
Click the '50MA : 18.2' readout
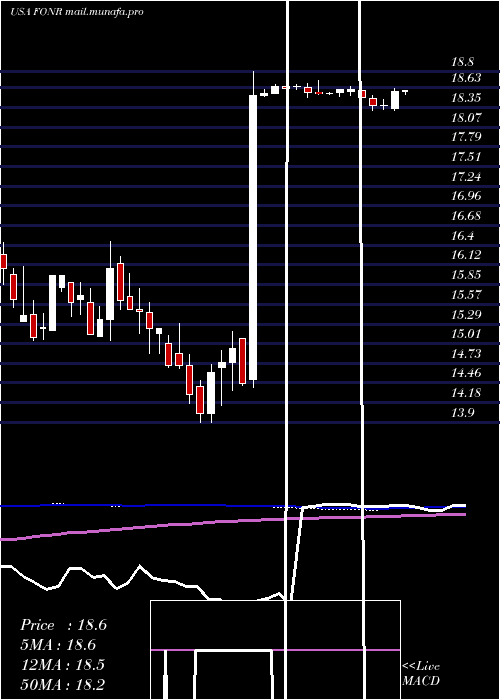(x=62, y=684)
